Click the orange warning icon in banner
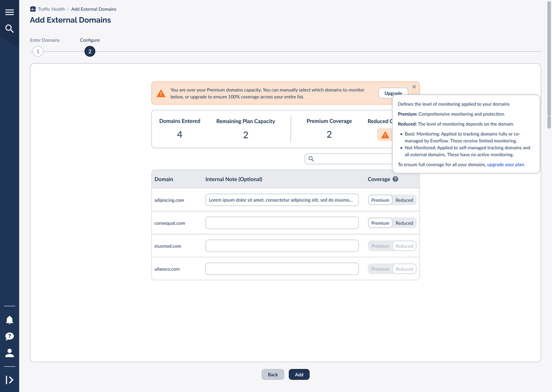Screen dimensions: 552x392 [x=161, y=93]
